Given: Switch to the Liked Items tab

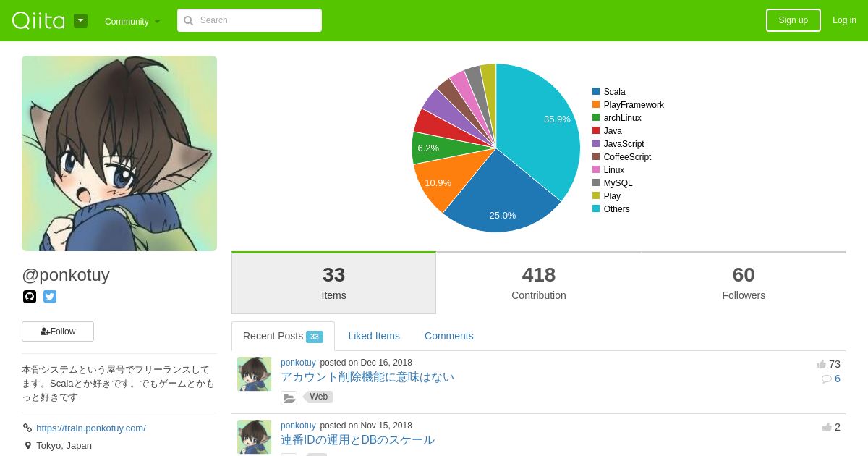Looking at the screenshot, I should (374, 336).
